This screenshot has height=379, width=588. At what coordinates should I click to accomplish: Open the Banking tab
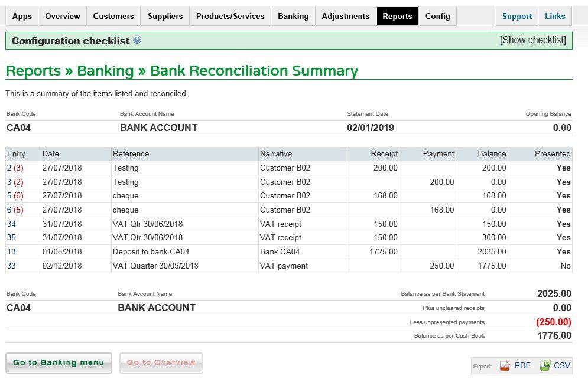point(293,16)
